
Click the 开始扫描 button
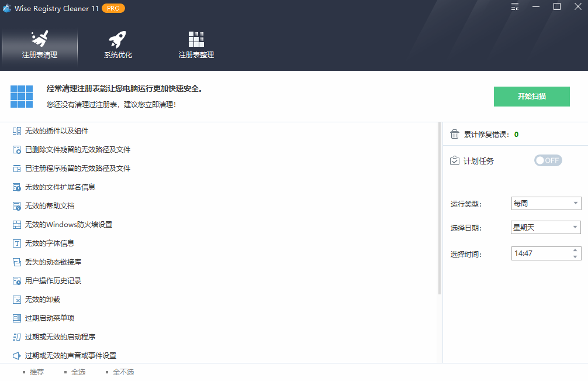pyautogui.click(x=531, y=97)
